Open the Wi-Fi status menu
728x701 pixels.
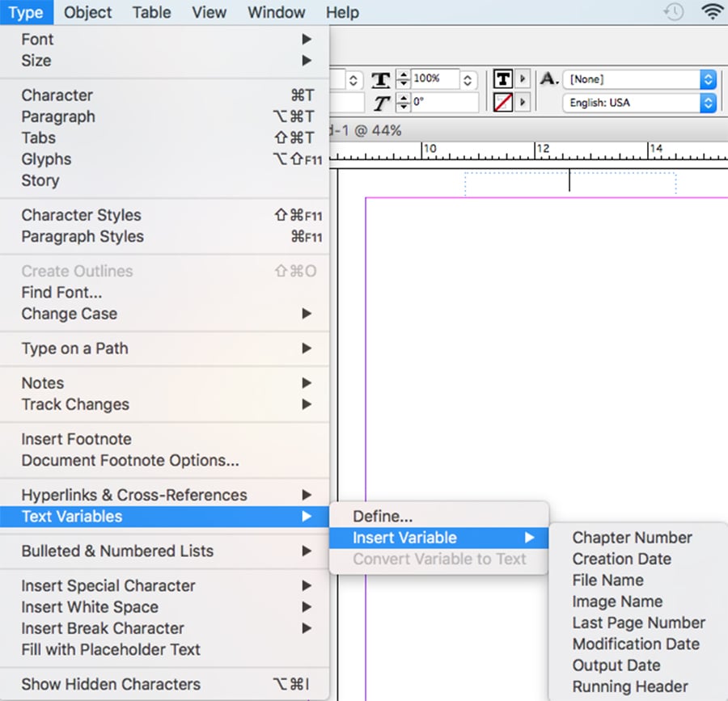(x=712, y=12)
